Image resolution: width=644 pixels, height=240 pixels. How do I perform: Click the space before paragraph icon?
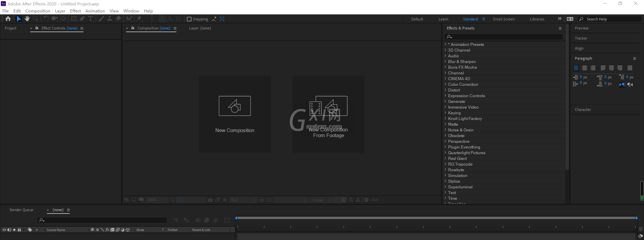(600, 77)
